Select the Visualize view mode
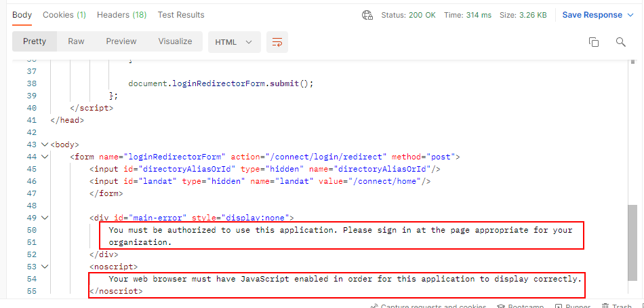644x308 pixels. pyautogui.click(x=175, y=41)
